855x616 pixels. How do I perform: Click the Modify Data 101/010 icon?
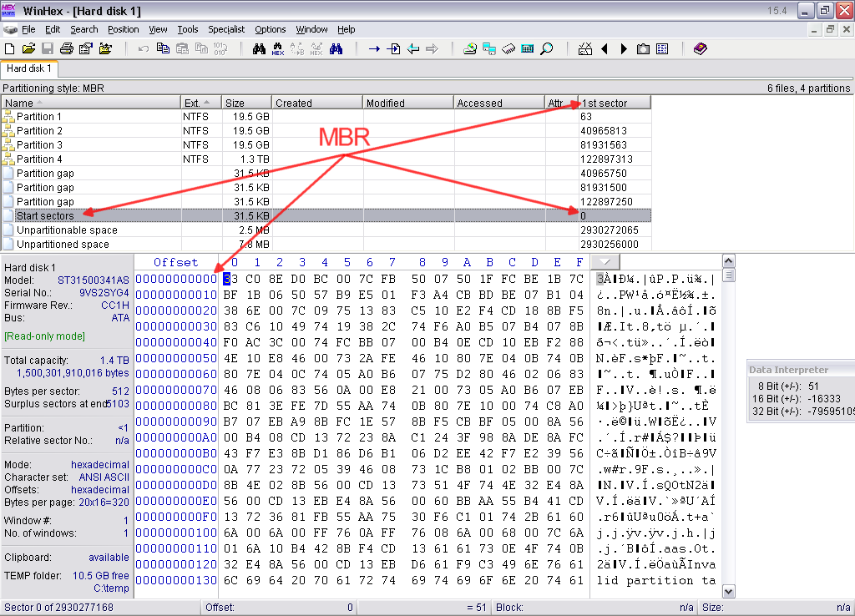220,49
